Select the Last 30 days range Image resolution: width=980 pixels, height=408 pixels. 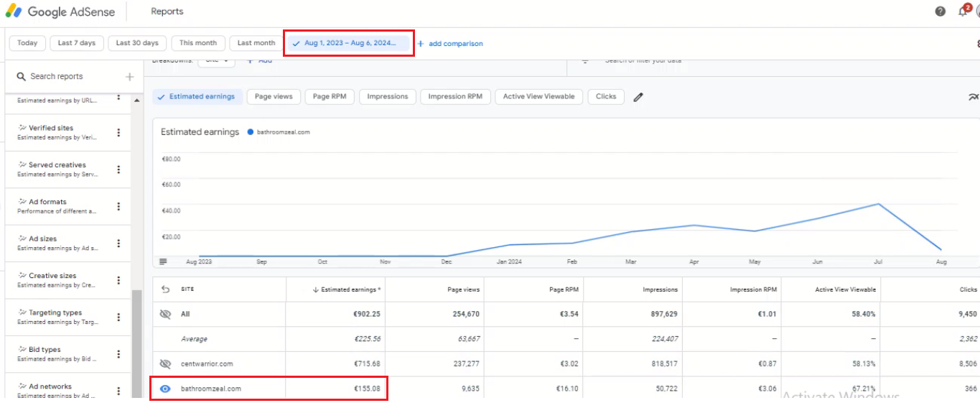pyautogui.click(x=137, y=43)
